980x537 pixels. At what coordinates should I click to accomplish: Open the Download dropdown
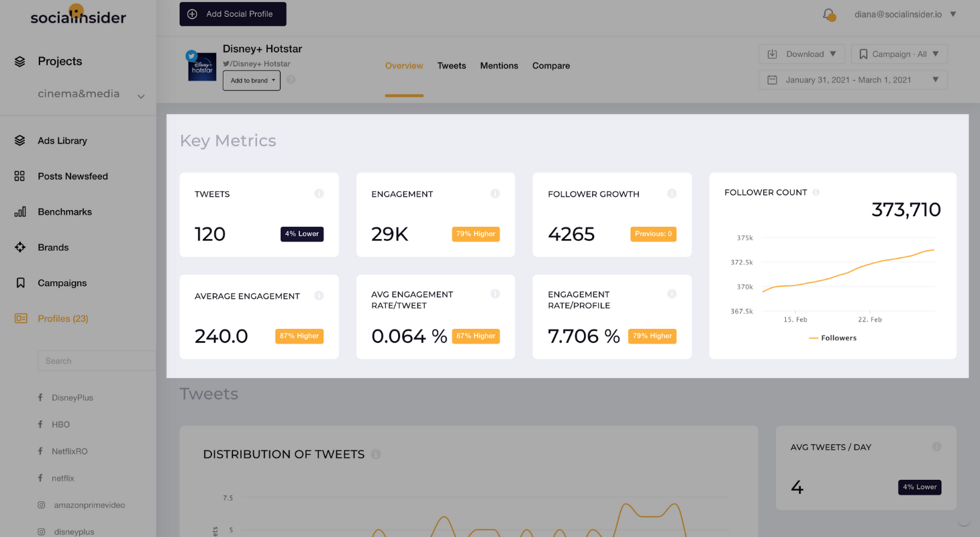(x=803, y=54)
